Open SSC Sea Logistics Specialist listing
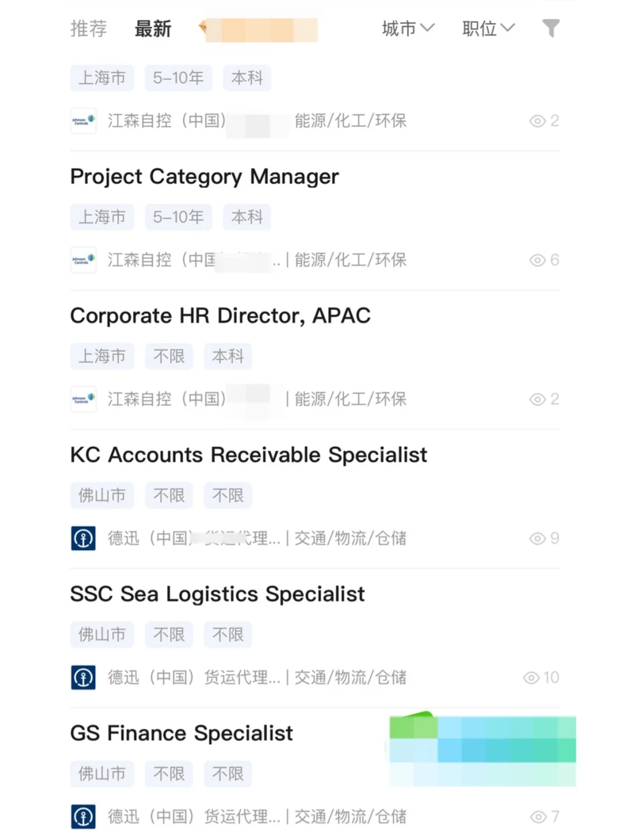 pyautogui.click(x=217, y=594)
